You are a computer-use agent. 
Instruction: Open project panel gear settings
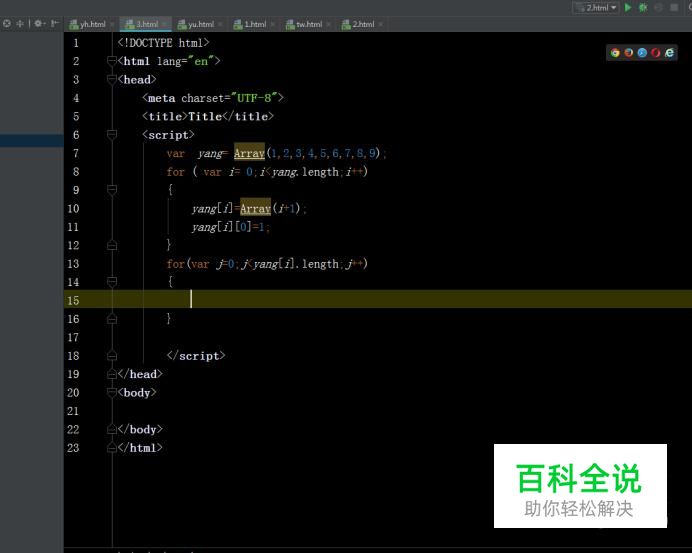click(39, 23)
